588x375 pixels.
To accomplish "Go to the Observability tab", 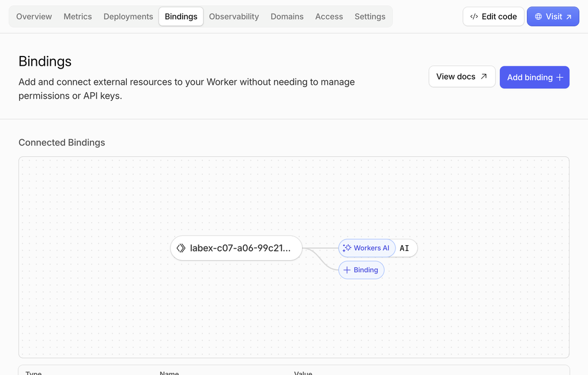I will pyautogui.click(x=234, y=17).
